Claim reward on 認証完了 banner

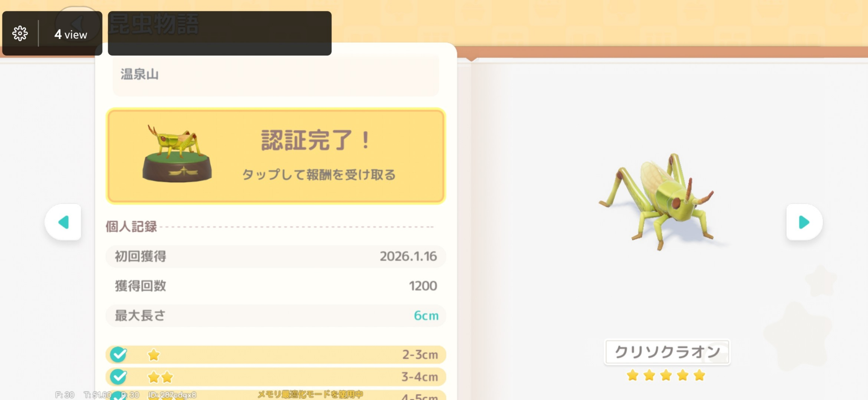[276, 156]
